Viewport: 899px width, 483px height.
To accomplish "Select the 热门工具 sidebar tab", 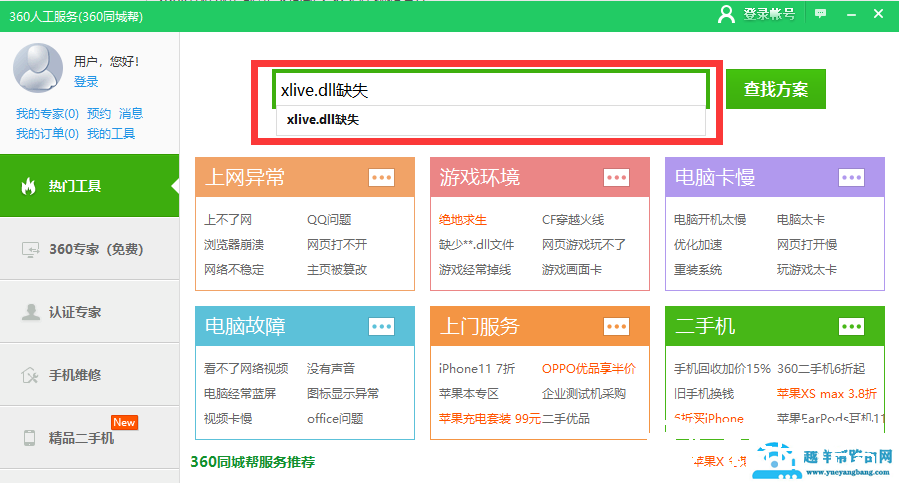I will pos(89,186).
